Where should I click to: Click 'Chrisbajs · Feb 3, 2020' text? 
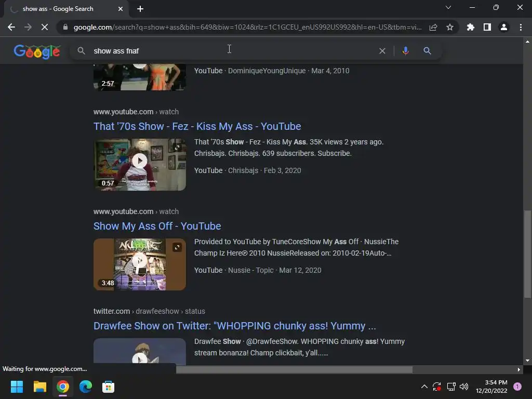(264, 170)
